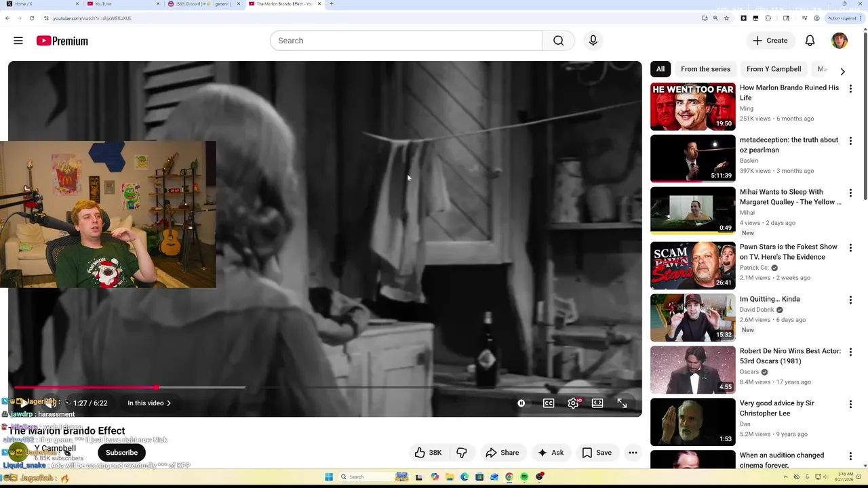868x488 pixels.
Task: Expand In this video chapters
Action: (149, 403)
